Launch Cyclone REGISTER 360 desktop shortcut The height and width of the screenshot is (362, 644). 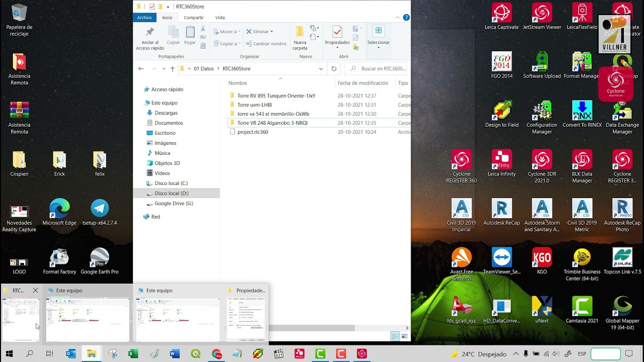point(461,166)
